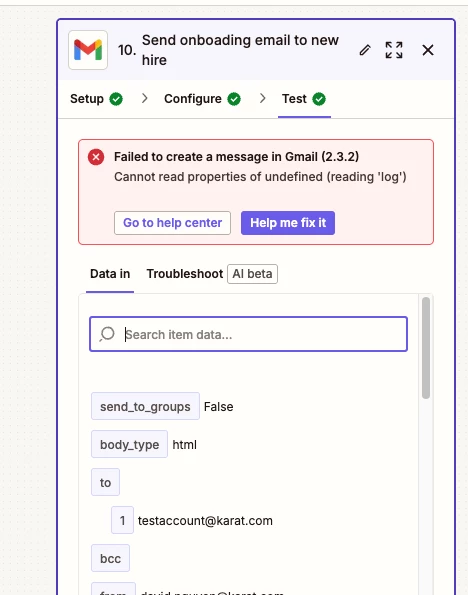
Task: Click the search magnifier icon
Action: click(x=107, y=334)
